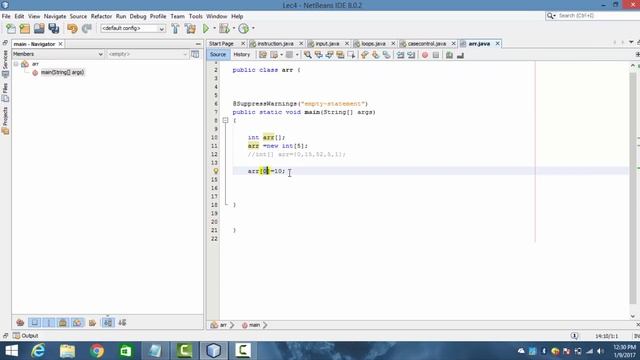Toggle Show Inherited Members in Navigator
The height and width of the screenshot is (360, 640).
(20, 322)
